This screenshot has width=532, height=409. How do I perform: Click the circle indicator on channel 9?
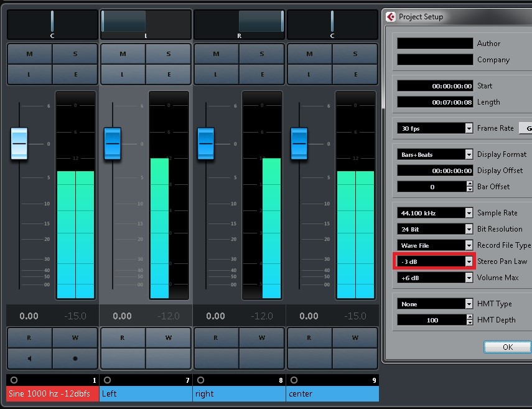(294, 380)
